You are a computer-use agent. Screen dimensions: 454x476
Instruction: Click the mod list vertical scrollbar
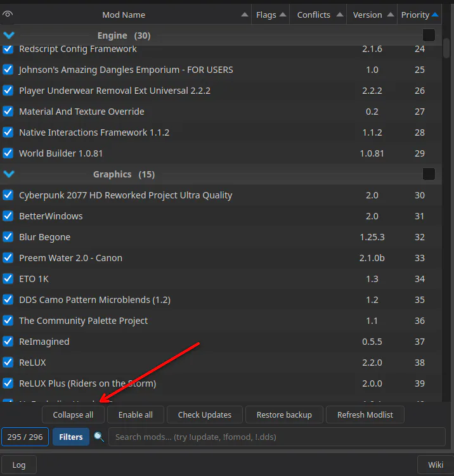(x=446, y=48)
